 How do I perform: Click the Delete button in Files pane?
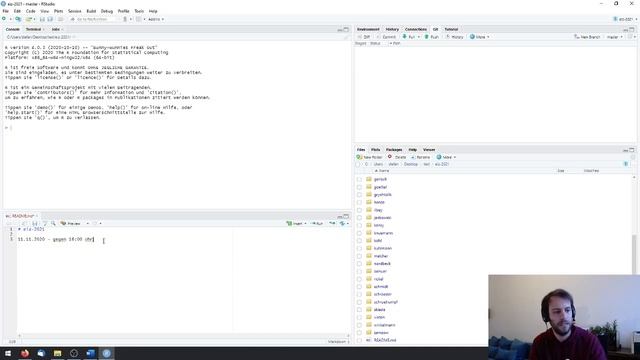397,157
